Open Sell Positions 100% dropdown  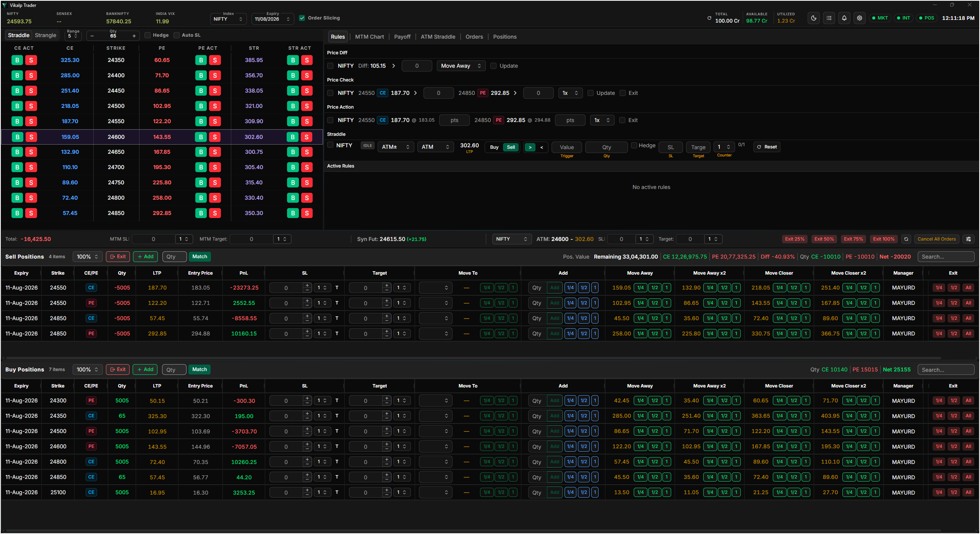tap(88, 257)
